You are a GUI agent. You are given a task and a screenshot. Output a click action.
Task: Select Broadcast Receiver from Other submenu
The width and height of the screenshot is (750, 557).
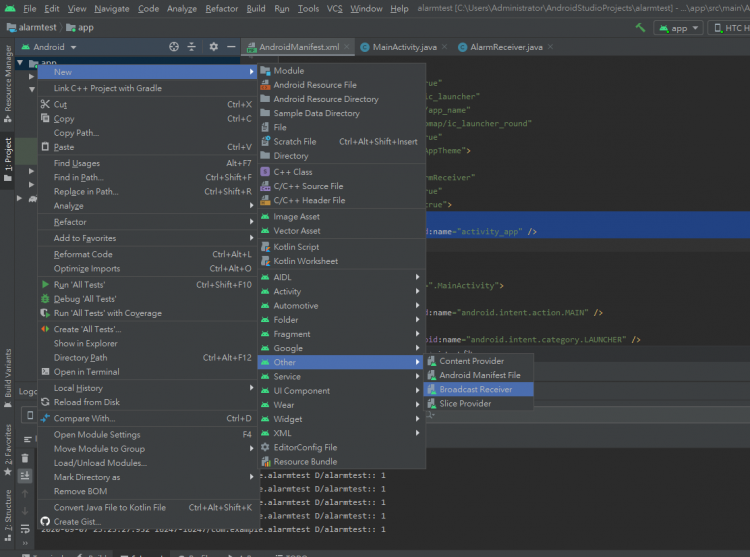click(475, 389)
